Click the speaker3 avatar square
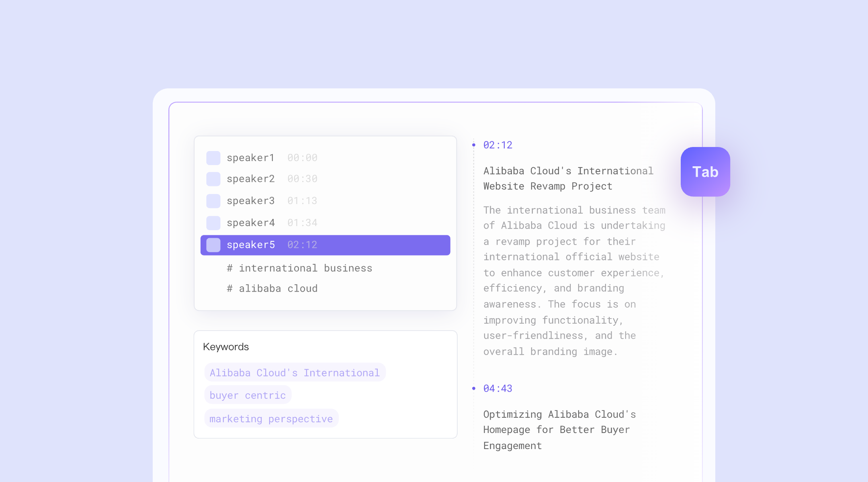The height and width of the screenshot is (482, 868). pos(213,201)
